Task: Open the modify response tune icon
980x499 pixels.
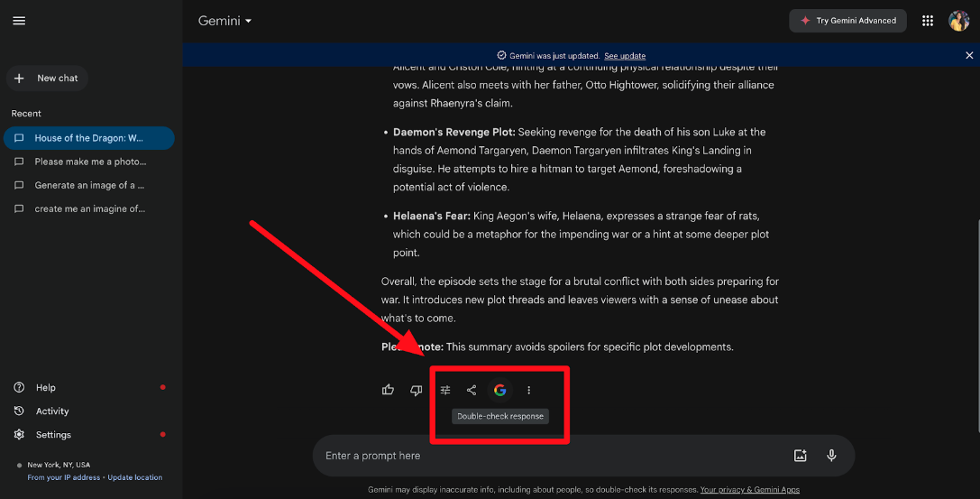Action: [x=445, y=390]
